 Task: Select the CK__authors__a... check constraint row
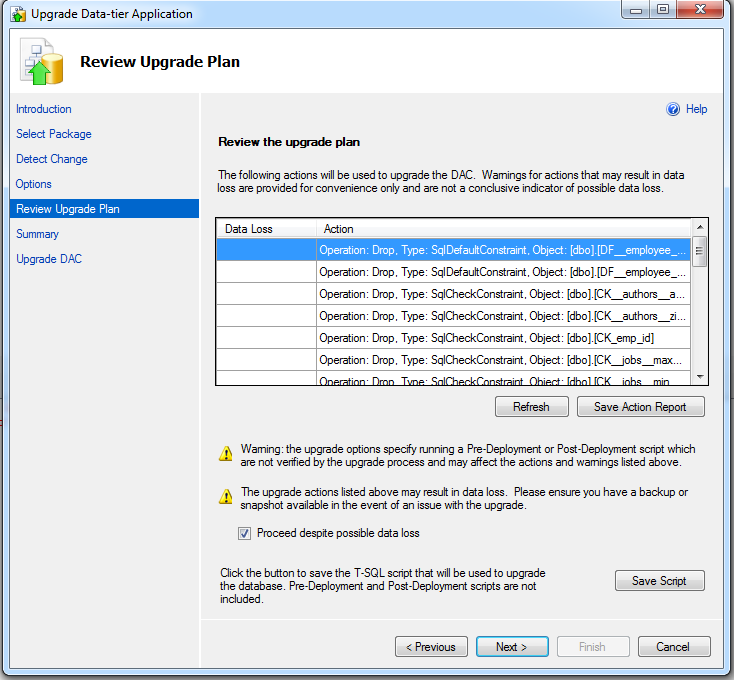(454, 294)
